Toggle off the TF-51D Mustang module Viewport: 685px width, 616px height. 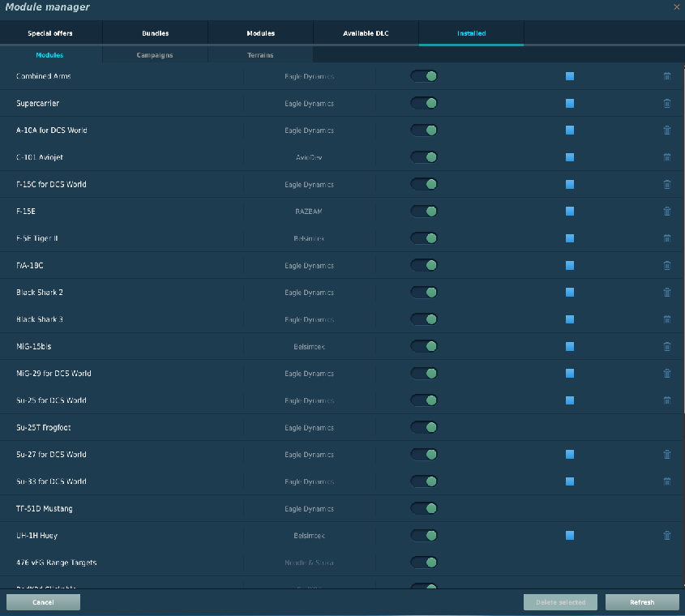click(x=424, y=508)
